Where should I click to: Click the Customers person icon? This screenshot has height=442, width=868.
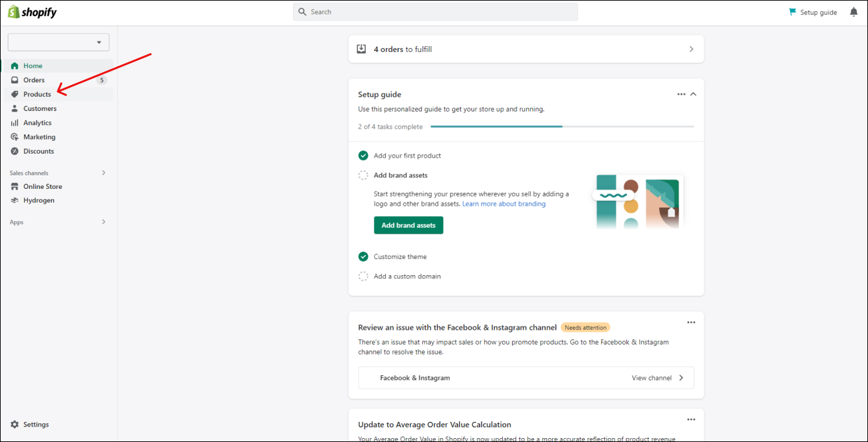(15, 108)
